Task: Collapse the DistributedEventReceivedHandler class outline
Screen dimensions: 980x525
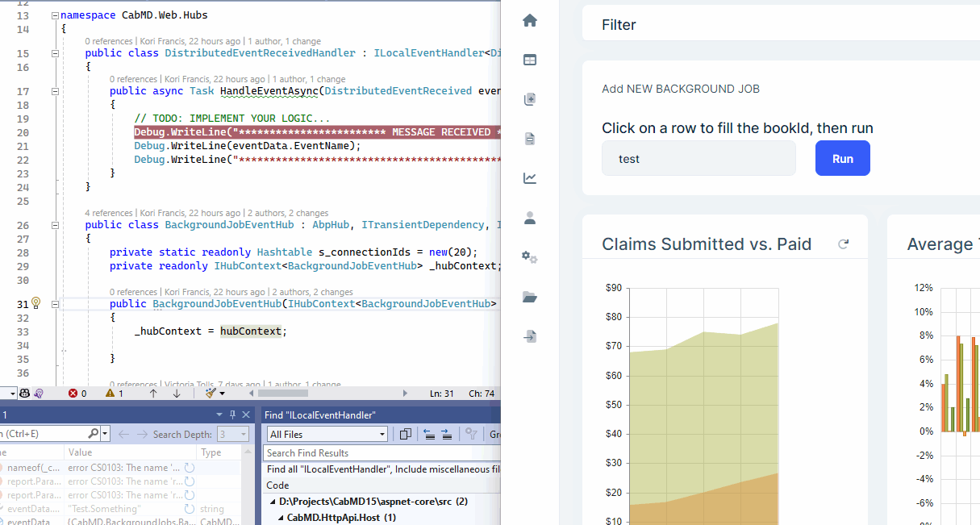Action: pos(55,53)
